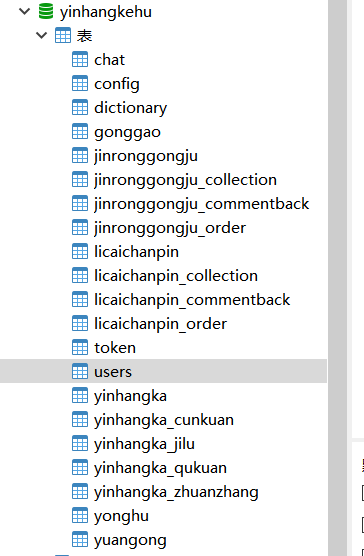Click the 表 tables folder icon
Screen dimensions: 364x556
coord(63,35)
